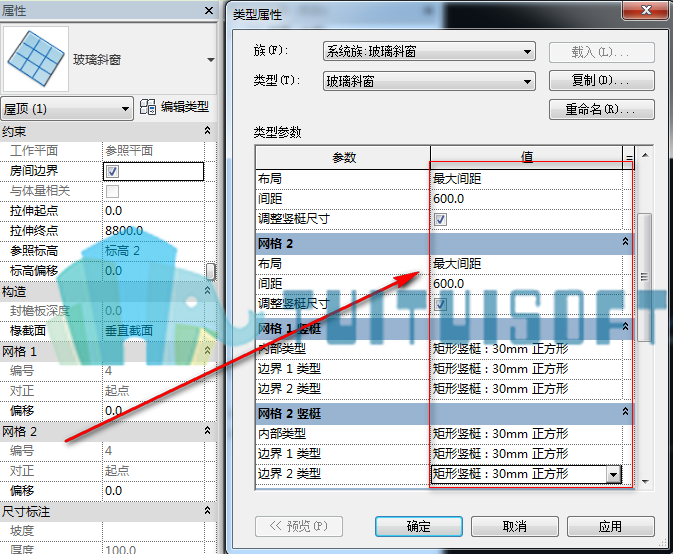
Task: Click the properties panel scrollbar thumb
Action: pyautogui.click(x=211, y=271)
